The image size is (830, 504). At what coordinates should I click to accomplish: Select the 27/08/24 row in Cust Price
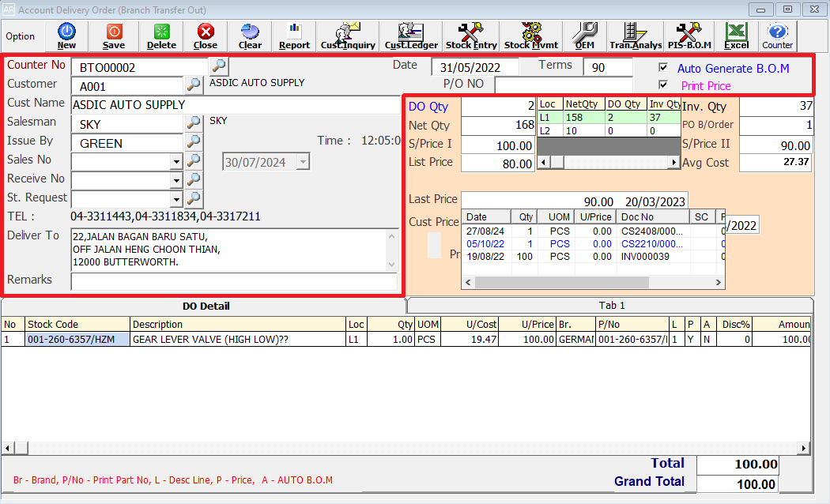[594, 231]
